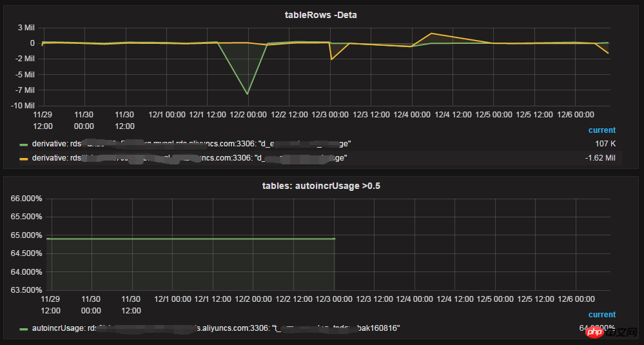Toggle the green derivative series legend label
Screen dimensions: 644x345
point(191,144)
